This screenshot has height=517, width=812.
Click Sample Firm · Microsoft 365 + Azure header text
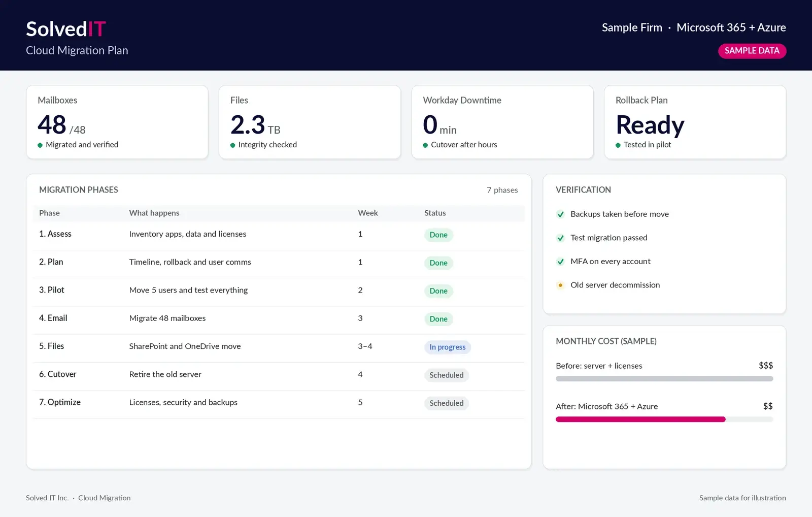click(x=694, y=27)
